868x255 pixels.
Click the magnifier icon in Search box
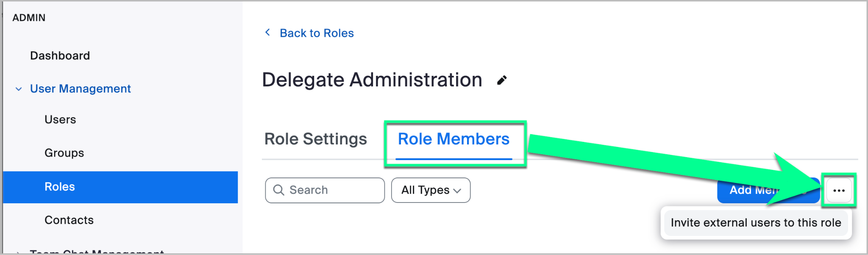click(x=278, y=190)
